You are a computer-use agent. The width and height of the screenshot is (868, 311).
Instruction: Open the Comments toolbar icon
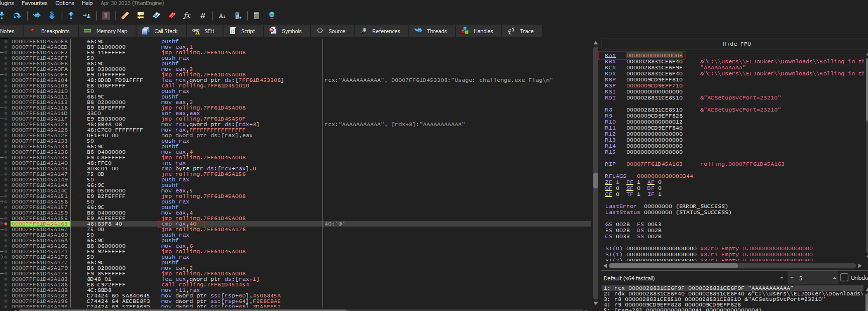coord(141,16)
